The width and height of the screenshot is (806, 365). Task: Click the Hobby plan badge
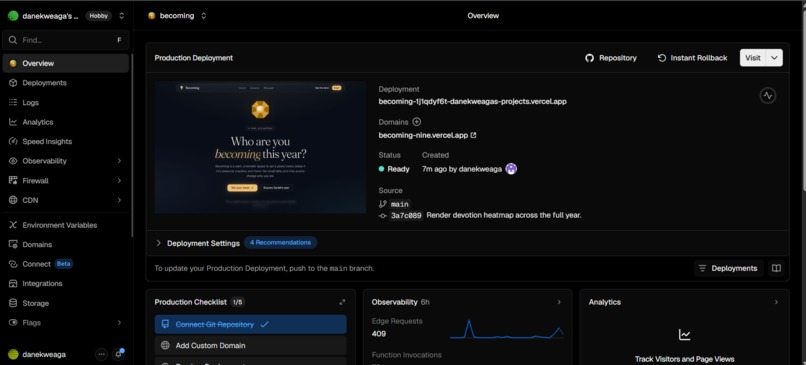coord(99,16)
